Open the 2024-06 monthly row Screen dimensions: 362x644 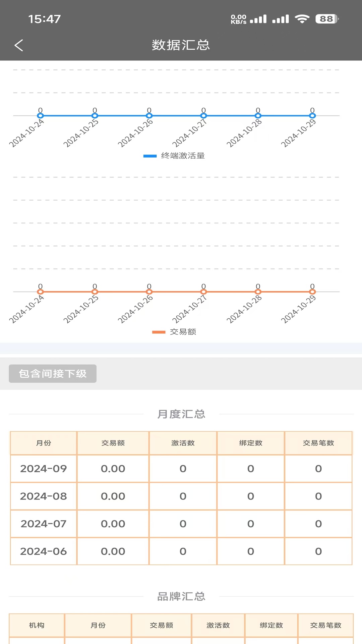pyautogui.click(x=44, y=551)
